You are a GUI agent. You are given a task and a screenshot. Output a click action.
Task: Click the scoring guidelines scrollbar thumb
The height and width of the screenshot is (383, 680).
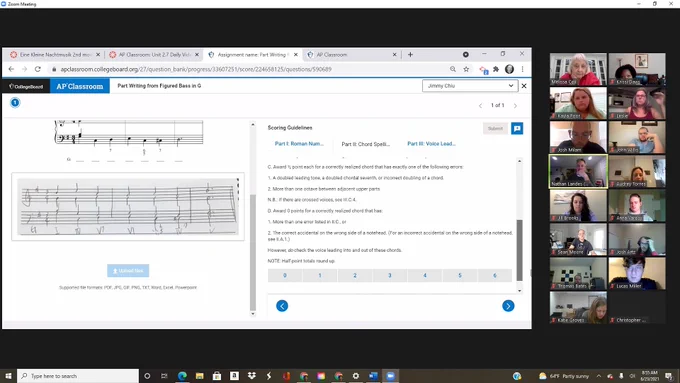point(520,250)
